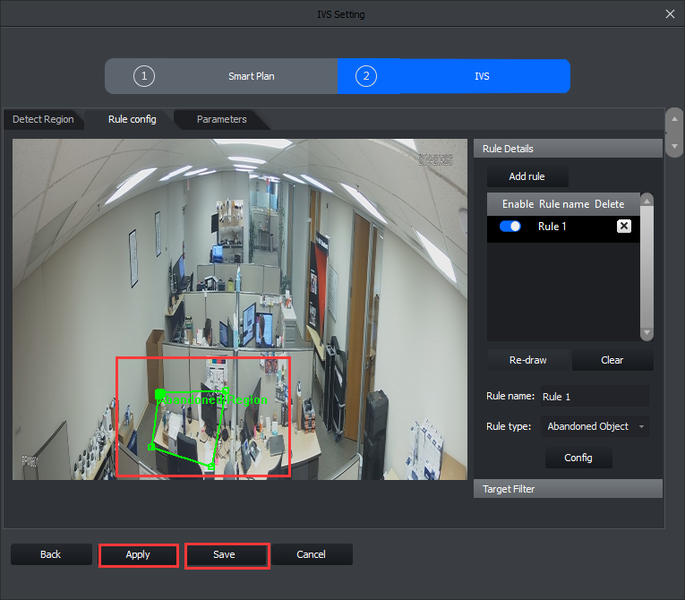Open the Parameters tab
Screen dimensions: 685x600
(221, 120)
